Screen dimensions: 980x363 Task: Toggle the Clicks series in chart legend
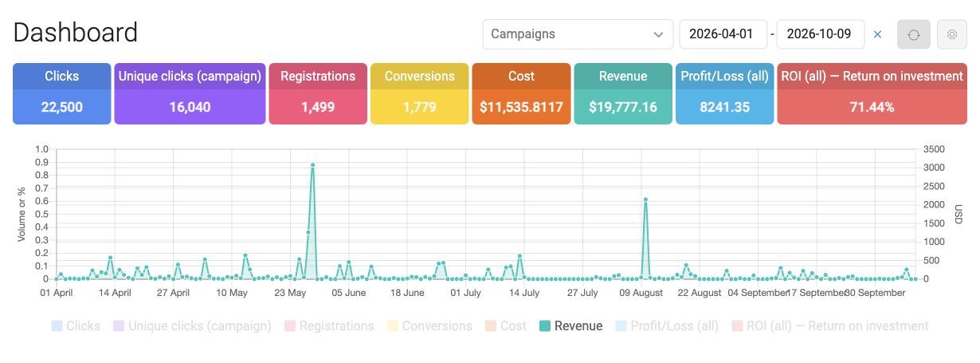click(x=76, y=326)
